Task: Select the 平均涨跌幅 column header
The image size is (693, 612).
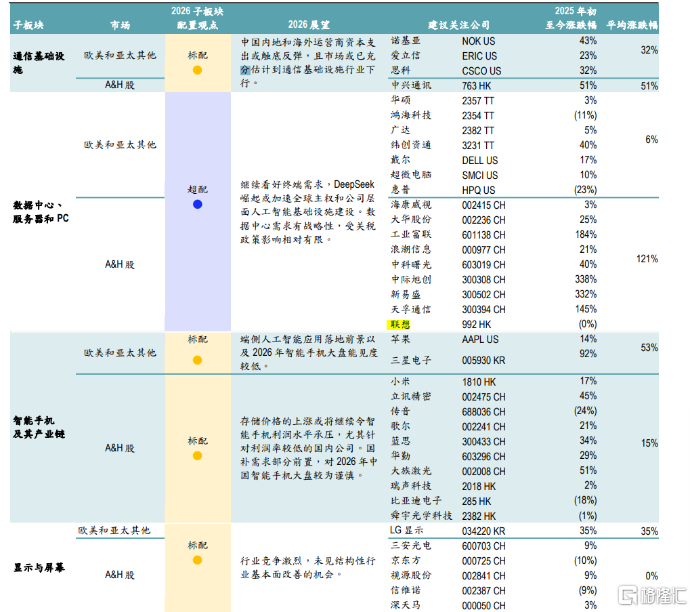Action: (x=632, y=25)
